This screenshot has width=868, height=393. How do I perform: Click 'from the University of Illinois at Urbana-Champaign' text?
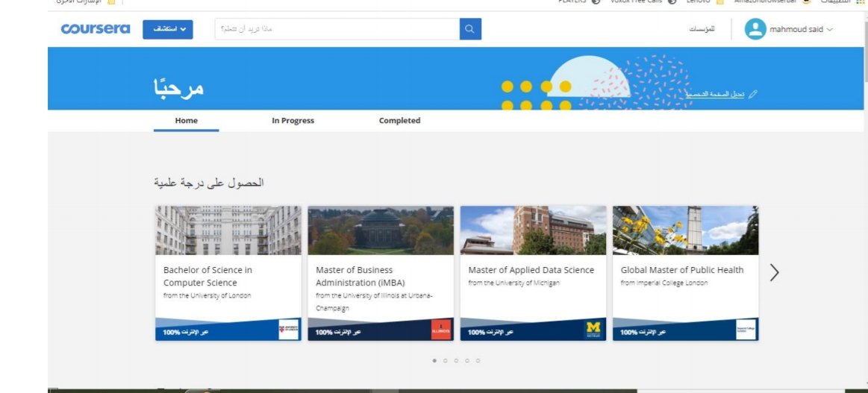pyautogui.click(x=374, y=302)
